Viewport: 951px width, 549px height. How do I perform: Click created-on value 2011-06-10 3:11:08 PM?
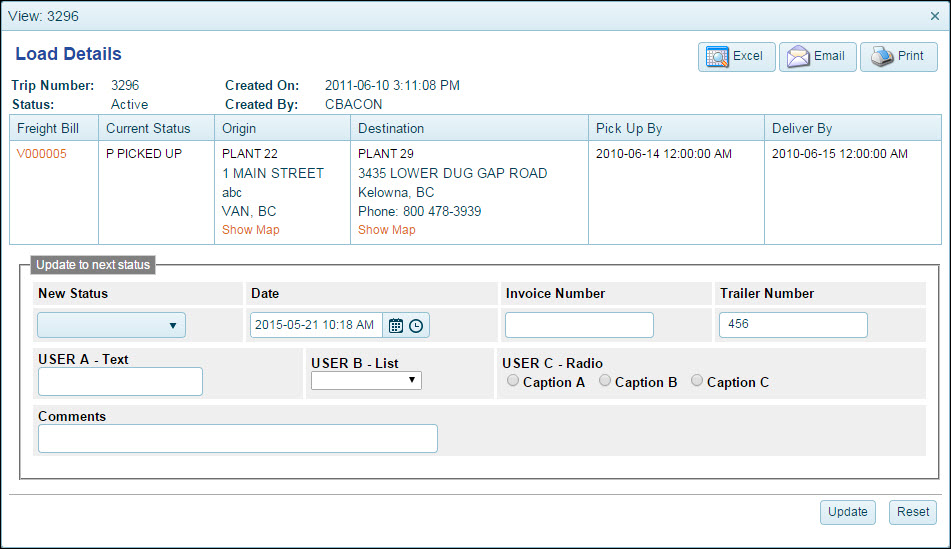pyautogui.click(x=392, y=86)
